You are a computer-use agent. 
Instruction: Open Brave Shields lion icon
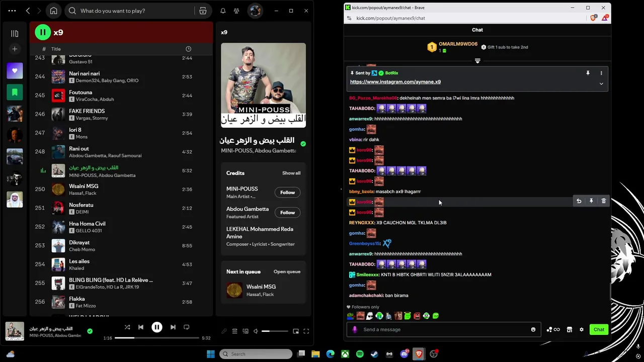[x=594, y=18]
